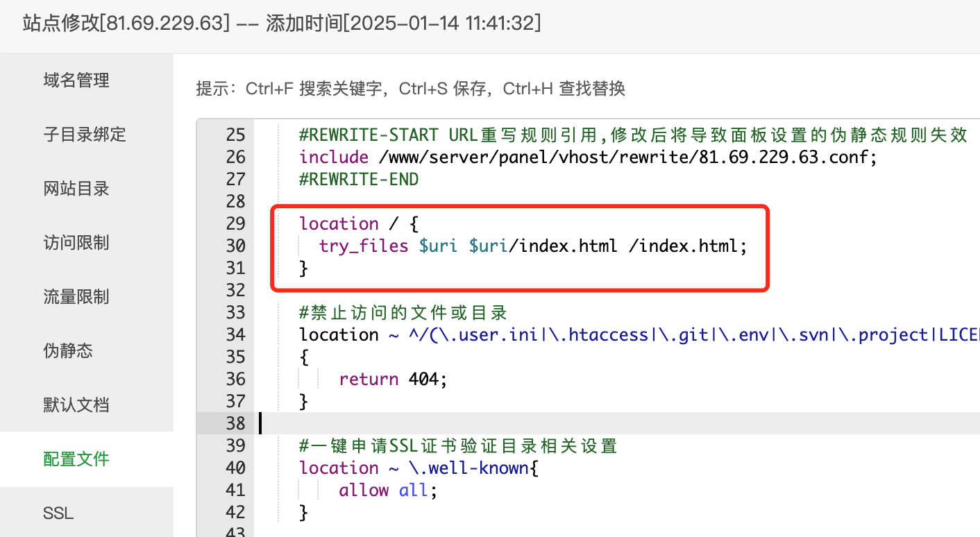Select the 默认文档 sidebar tab
This screenshot has width=980, height=537.
(x=76, y=405)
